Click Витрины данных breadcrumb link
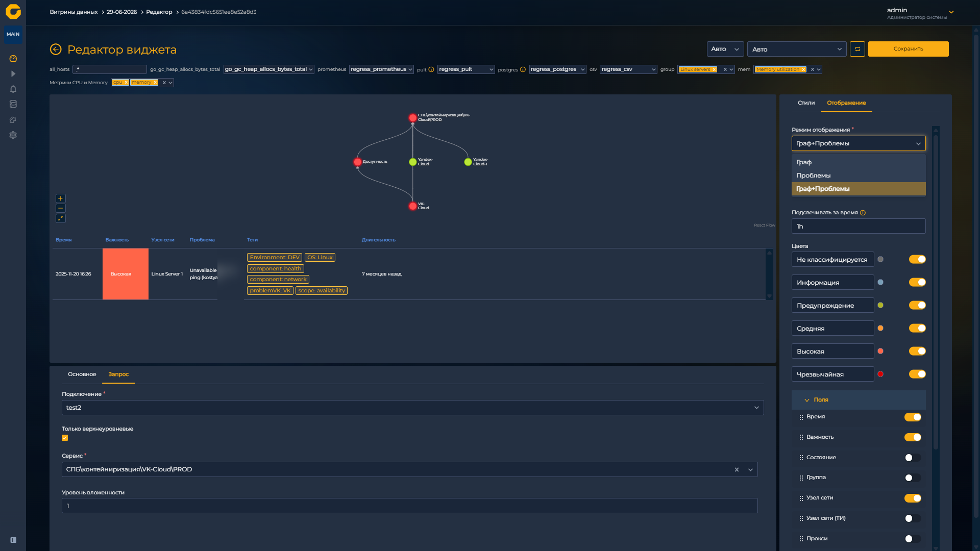The image size is (980, 551). coord(73,12)
